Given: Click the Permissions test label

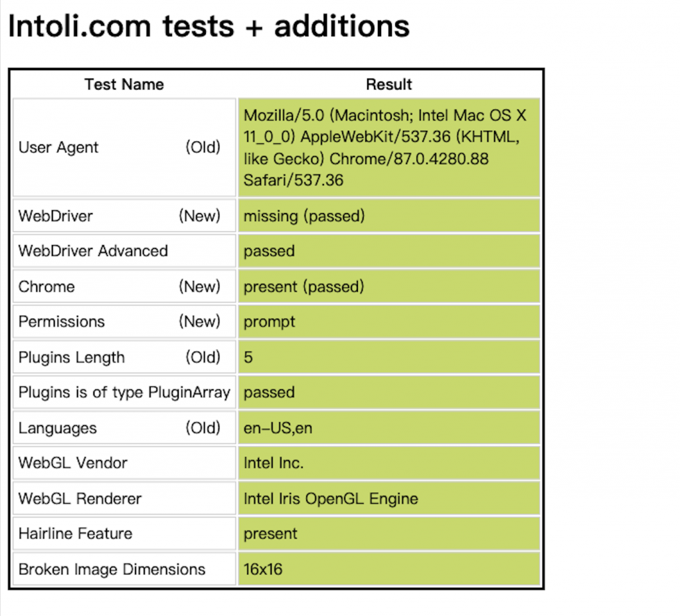Looking at the screenshot, I should tap(62, 322).
